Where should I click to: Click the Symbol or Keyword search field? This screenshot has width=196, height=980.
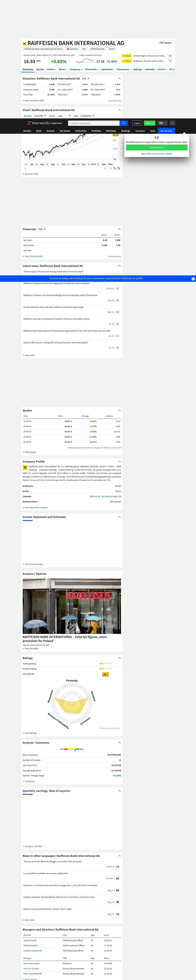(94, 123)
